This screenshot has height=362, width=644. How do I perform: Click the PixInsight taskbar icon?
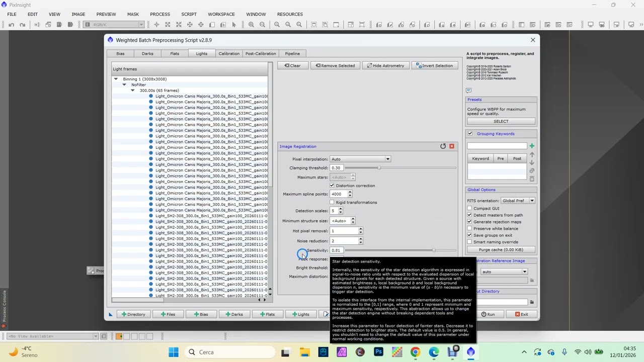(x=470, y=352)
